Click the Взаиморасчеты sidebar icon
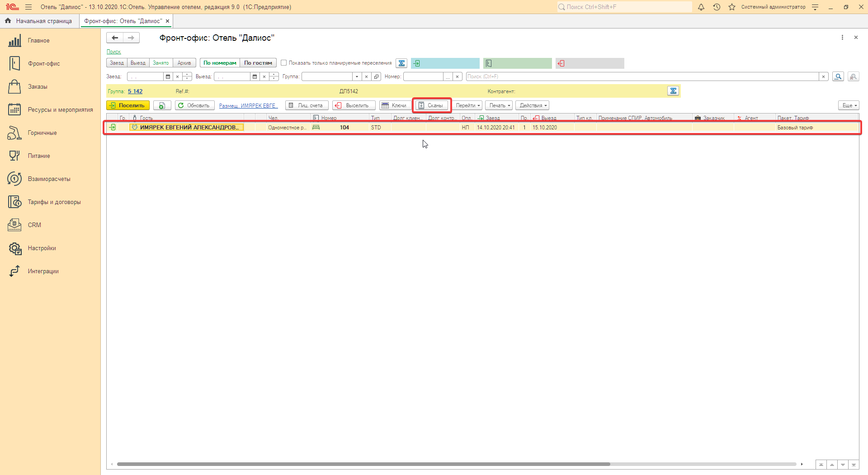Viewport: 868px width, 475px height. pyautogui.click(x=14, y=179)
